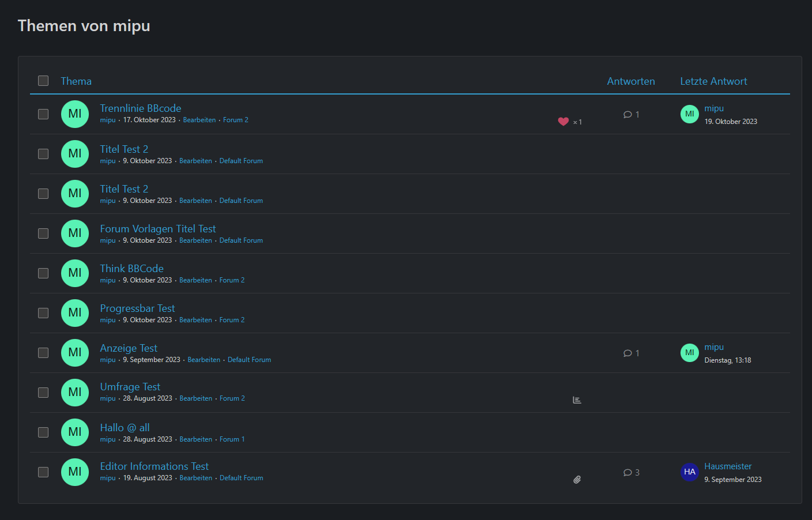This screenshot has width=812, height=520.
Task: Click the HA avatar of Hausmeister
Action: click(x=689, y=472)
